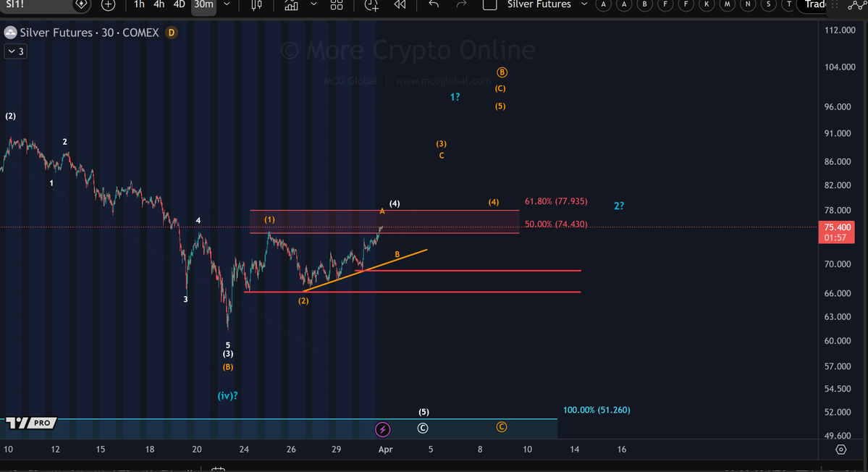This screenshot has height=472, width=868.
Task: Click the A circle button just before B
Action: 625,4
